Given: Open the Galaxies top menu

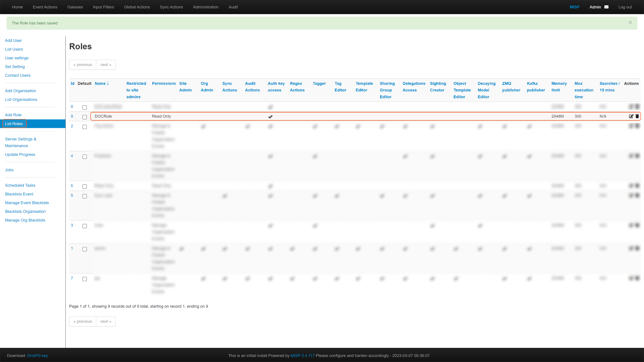Looking at the screenshot, I should (x=75, y=7).
